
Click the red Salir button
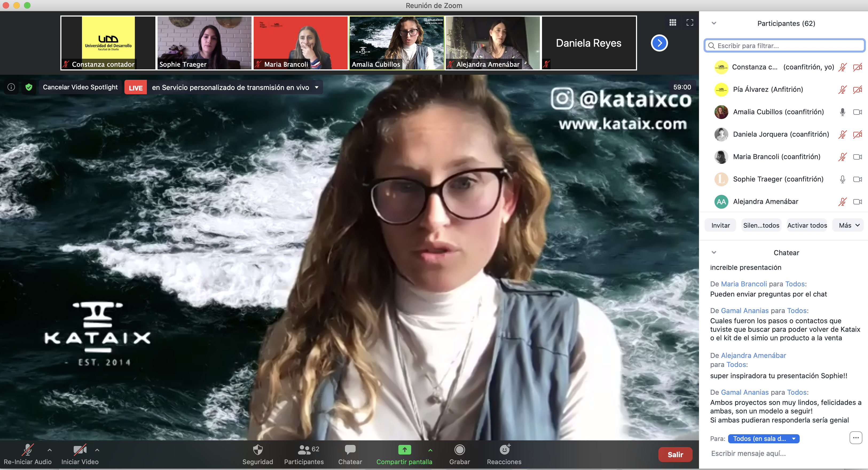coord(675,455)
